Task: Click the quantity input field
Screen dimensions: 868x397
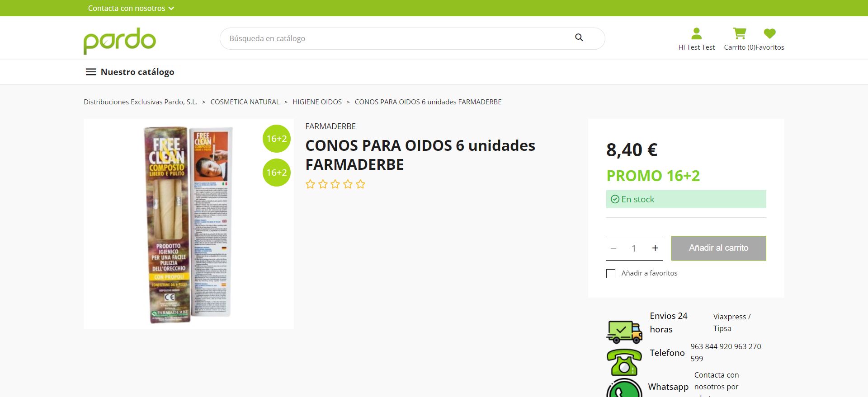Action: 634,248
